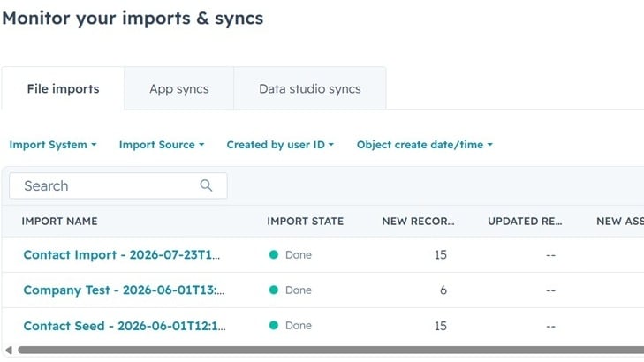This screenshot has width=644, height=362.
Task: Expand the Import System filter dropdown
Action: (53, 145)
